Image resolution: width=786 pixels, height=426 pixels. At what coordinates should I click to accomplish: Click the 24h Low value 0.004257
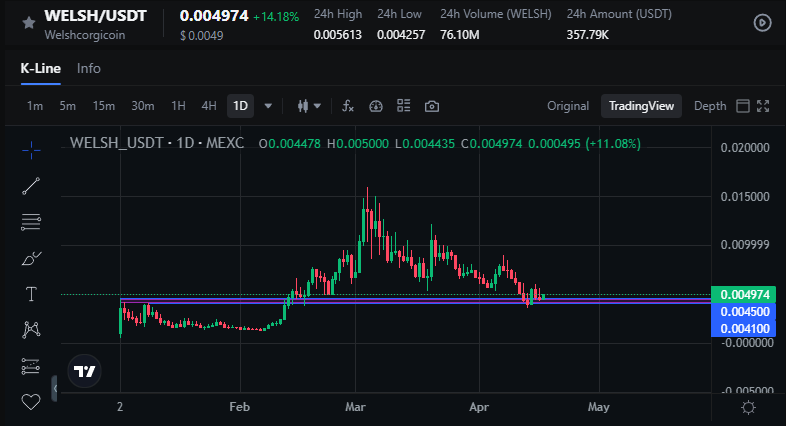pos(401,35)
